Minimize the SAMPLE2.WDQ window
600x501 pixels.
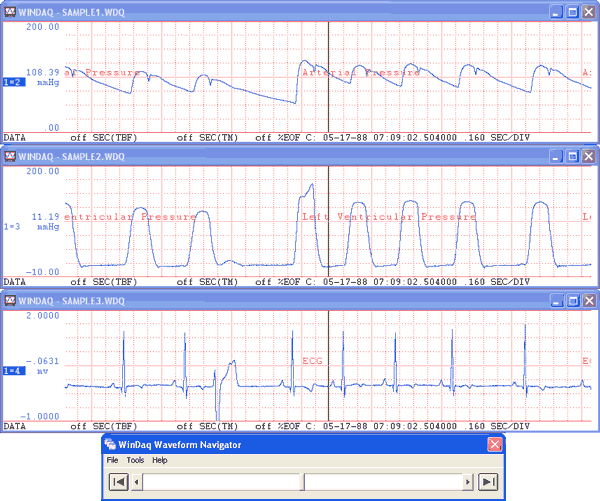[x=556, y=156]
